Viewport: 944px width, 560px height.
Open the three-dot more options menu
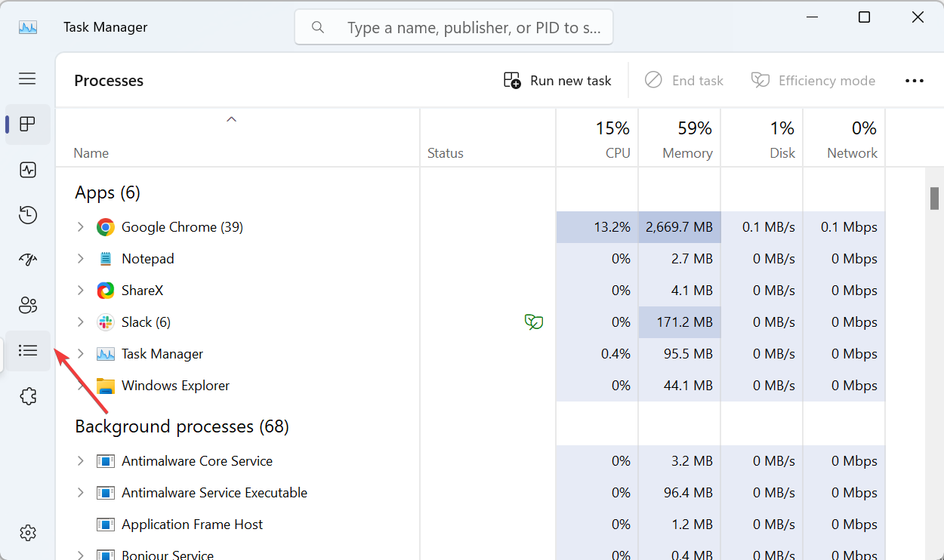914,81
